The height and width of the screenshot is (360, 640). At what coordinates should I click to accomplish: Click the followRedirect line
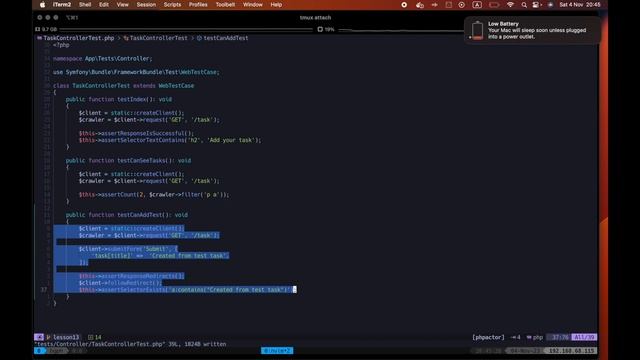(x=120, y=283)
